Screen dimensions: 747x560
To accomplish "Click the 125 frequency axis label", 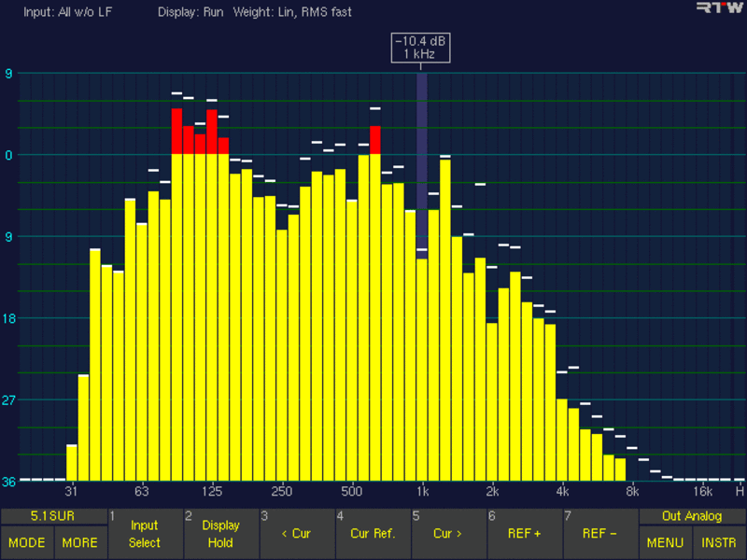I will [212, 492].
